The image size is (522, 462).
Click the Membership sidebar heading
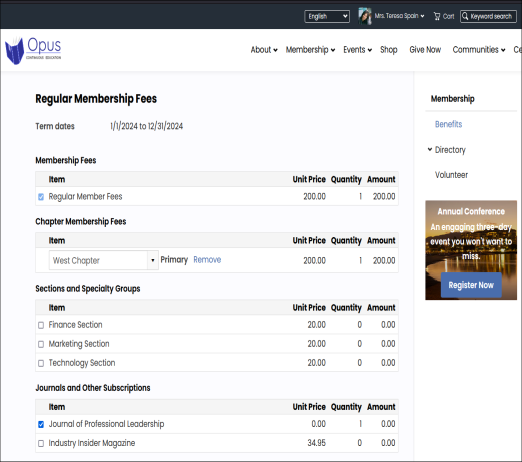pyautogui.click(x=453, y=99)
